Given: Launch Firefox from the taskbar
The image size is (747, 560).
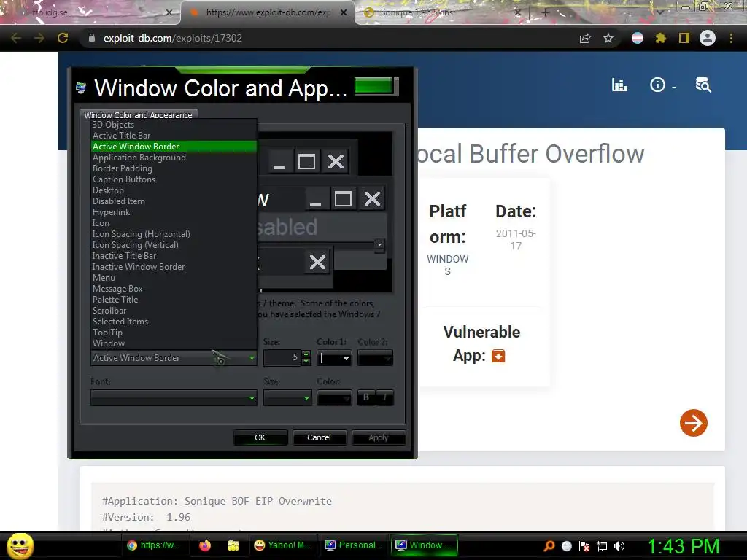Looking at the screenshot, I should [x=205, y=545].
